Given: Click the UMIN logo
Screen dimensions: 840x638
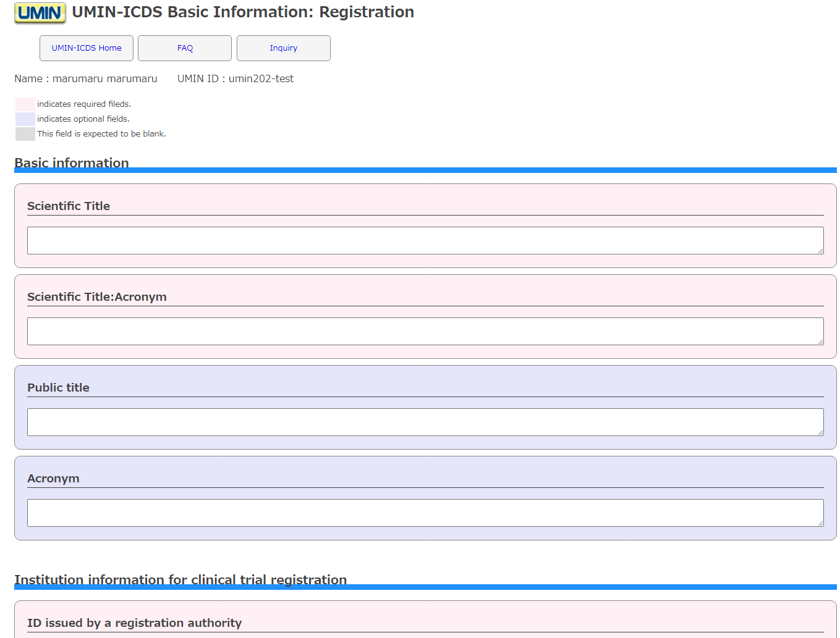Looking at the screenshot, I should click(x=40, y=13).
